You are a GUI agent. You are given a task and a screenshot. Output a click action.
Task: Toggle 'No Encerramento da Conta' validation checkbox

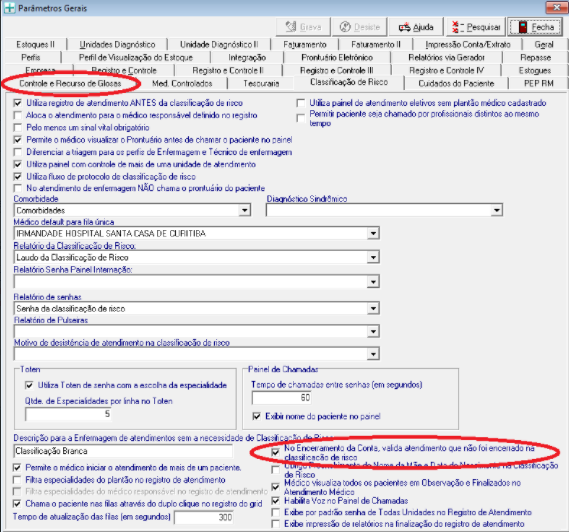(x=276, y=452)
